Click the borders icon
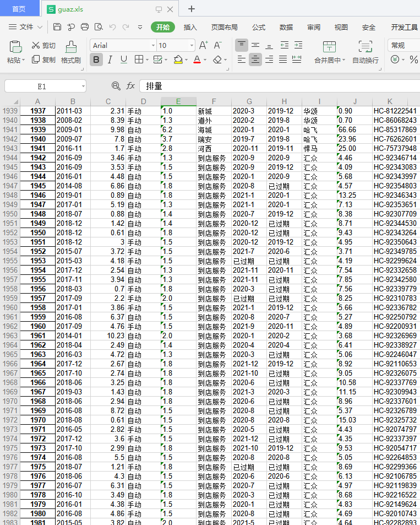Viewport: 420px width, 525px height. [x=139, y=59]
